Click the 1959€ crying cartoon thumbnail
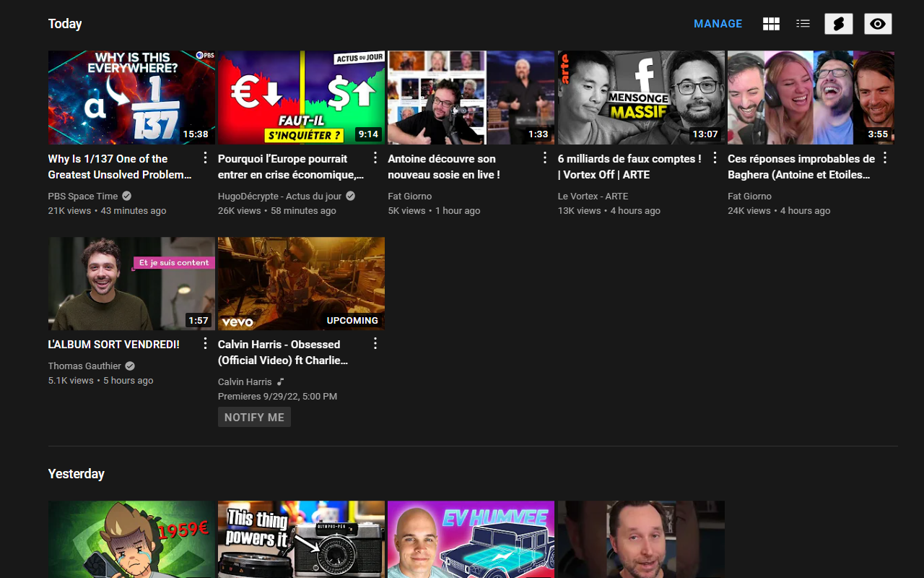The image size is (924, 578). tap(131, 540)
